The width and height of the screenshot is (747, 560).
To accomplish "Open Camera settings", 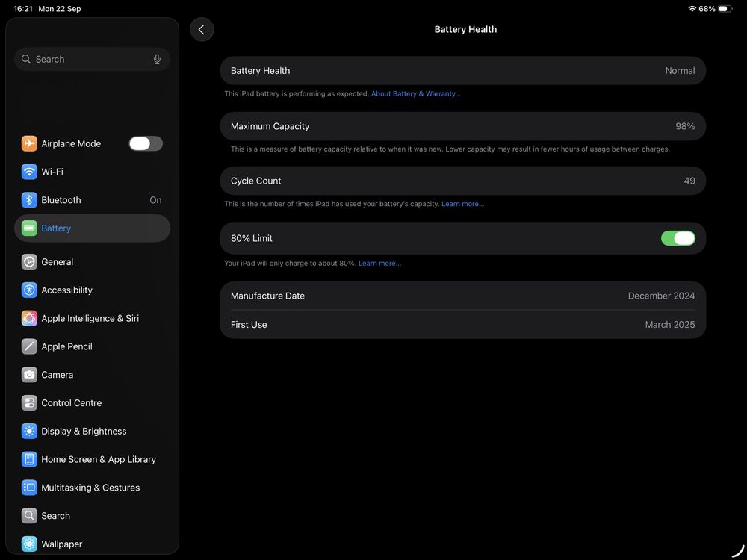I will pyautogui.click(x=92, y=375).
